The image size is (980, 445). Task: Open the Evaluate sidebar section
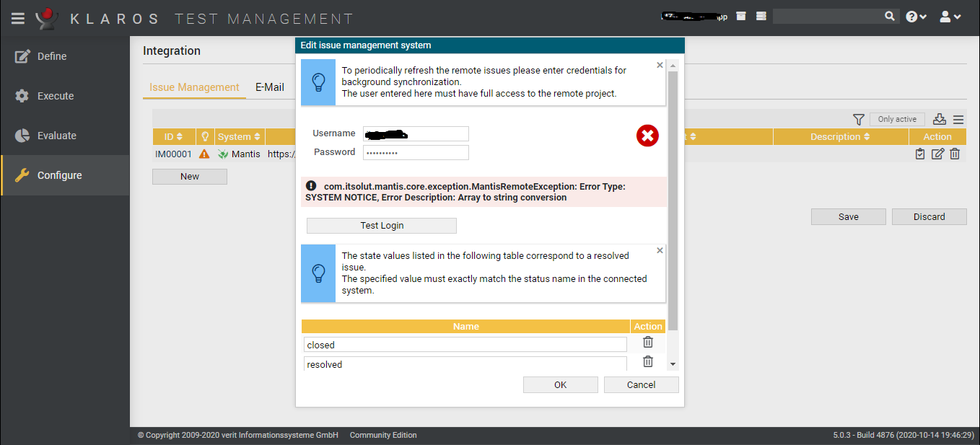coord(57,136)
